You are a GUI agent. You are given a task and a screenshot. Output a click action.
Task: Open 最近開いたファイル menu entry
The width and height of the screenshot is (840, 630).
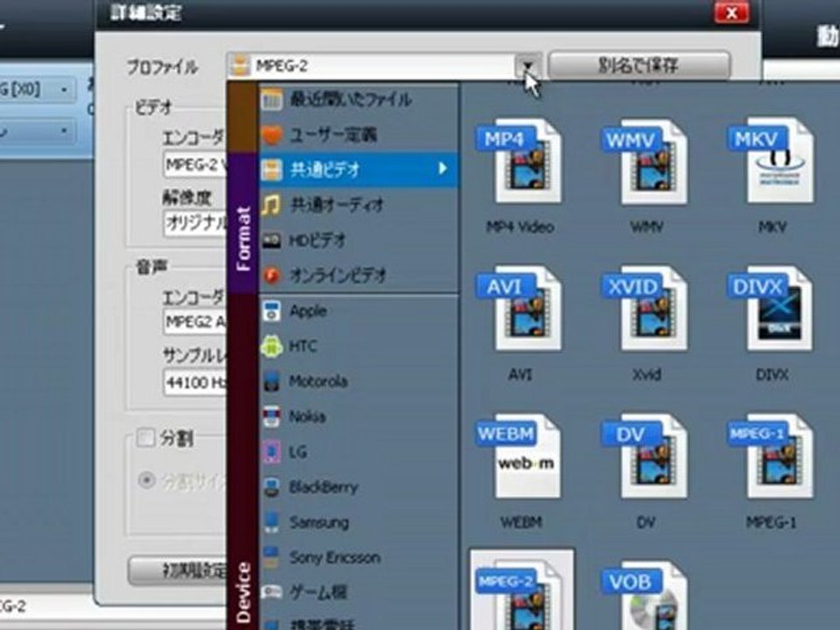(x=359, y=99)
